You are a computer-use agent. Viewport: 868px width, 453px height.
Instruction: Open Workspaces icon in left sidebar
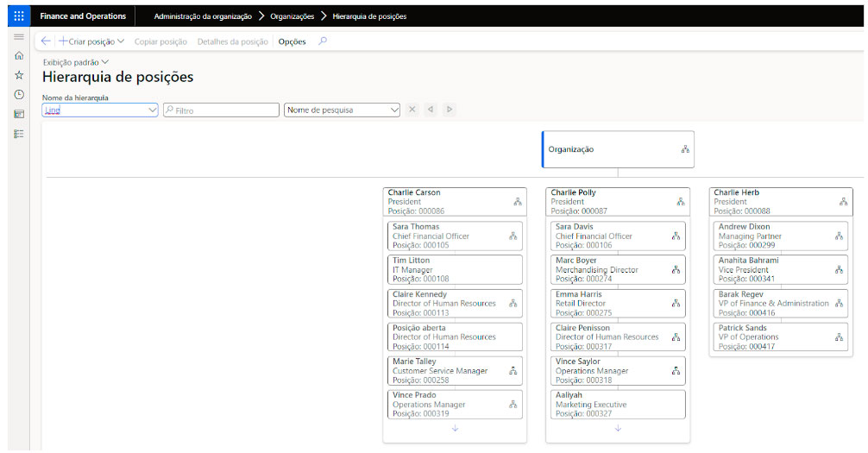point(19,114)
